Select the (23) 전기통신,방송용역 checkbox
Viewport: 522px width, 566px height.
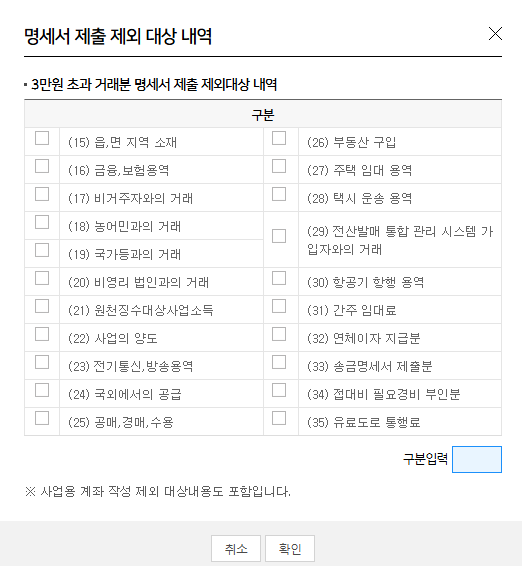(x=42, y=362)
